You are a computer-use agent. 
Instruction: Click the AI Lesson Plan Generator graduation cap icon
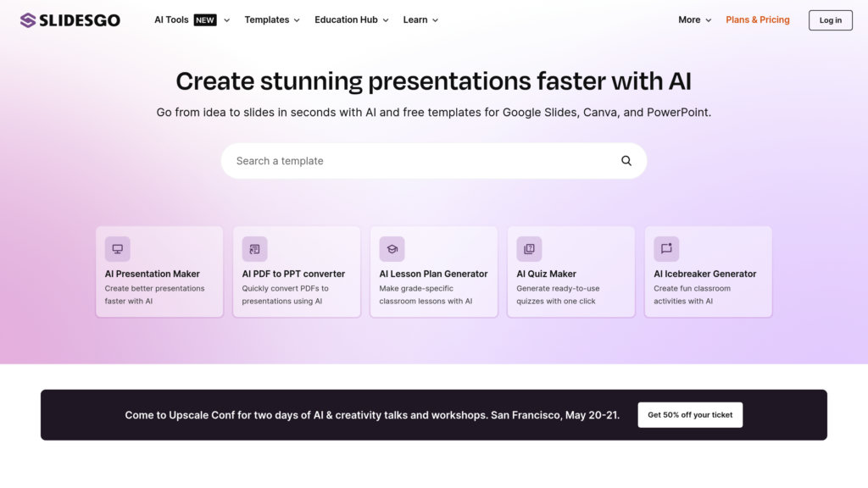[x=392, y=249]
